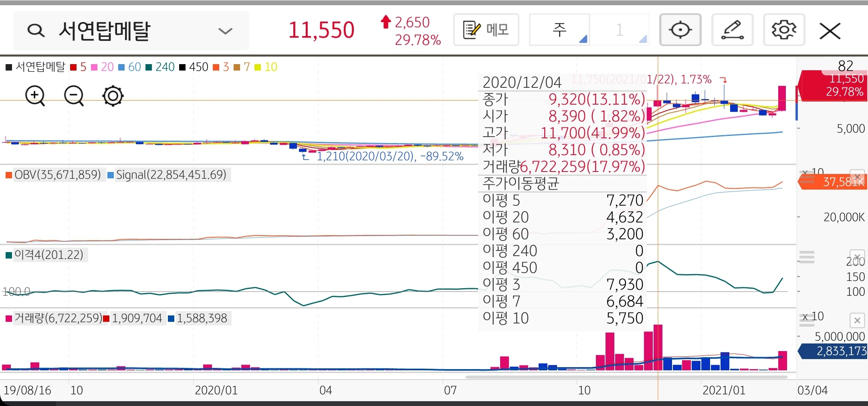The height and width of the screenshot is (406, 868).
Task: Close the 이격 disparity indicator panel
Action: point(857,257)
